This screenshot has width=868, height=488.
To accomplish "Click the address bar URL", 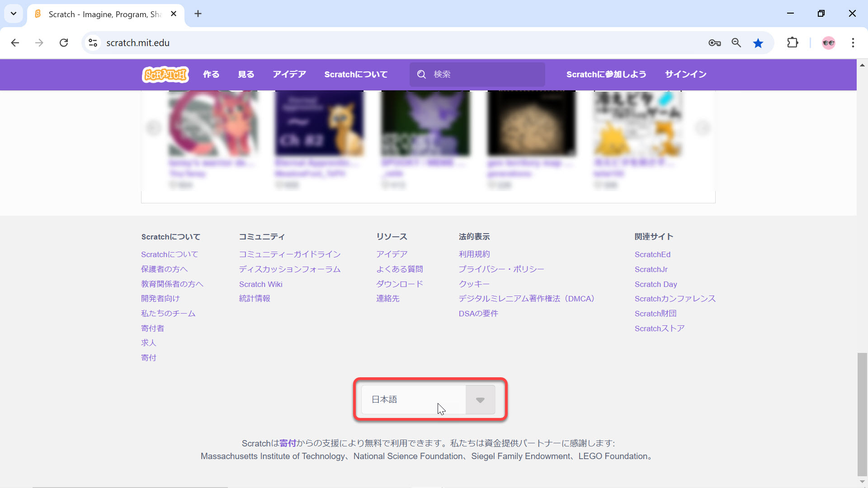I will click(x=138, y=43).
